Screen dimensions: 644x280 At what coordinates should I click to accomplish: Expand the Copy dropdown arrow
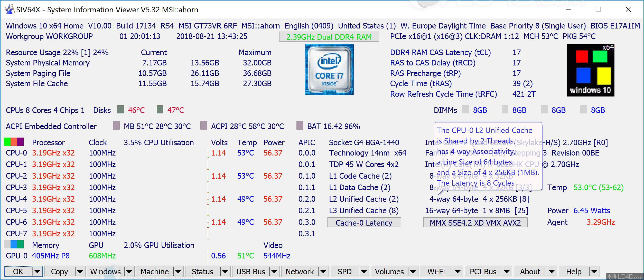click(x=80, y=272)
